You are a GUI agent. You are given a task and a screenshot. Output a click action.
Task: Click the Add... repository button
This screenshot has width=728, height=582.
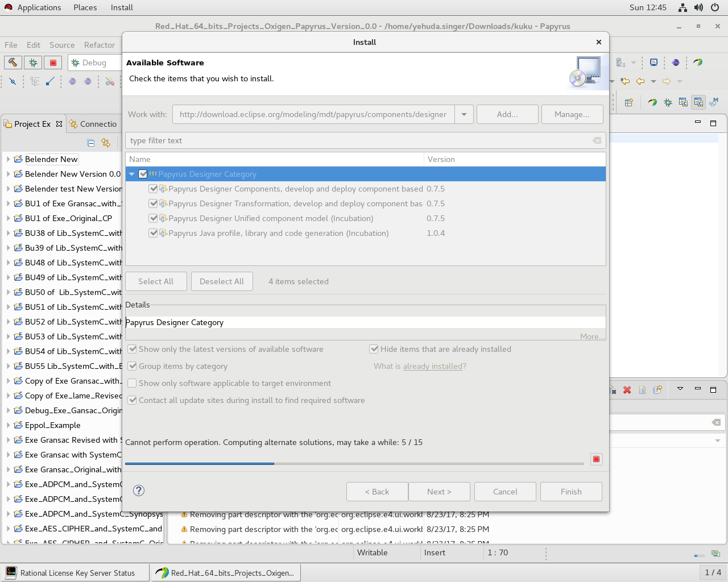(x=507, y=114)
